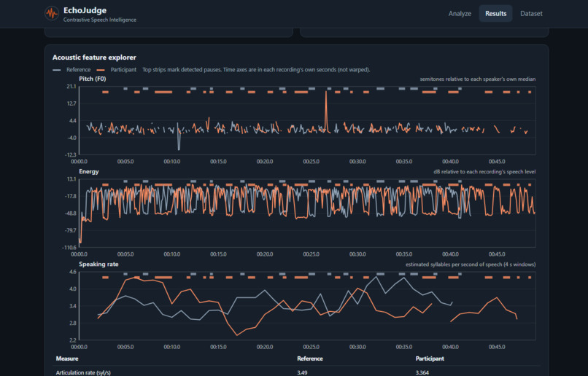Click the Acoustic feature explorer heading
The image size is (588, 376).
[x=94, y=58]
